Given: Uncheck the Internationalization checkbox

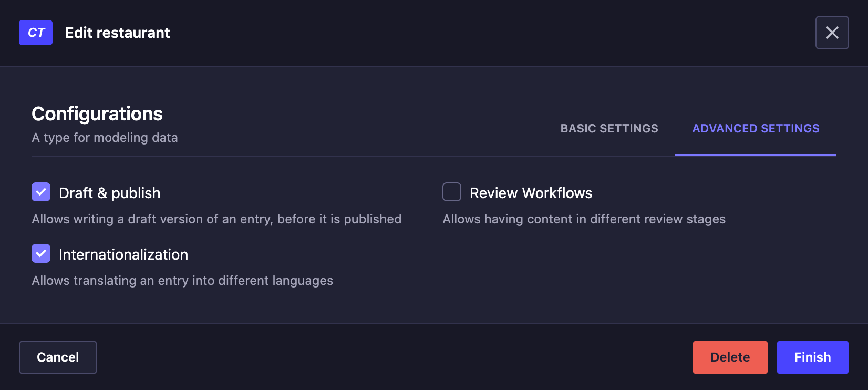Looking at the screenshot, I should click(41, 254).
